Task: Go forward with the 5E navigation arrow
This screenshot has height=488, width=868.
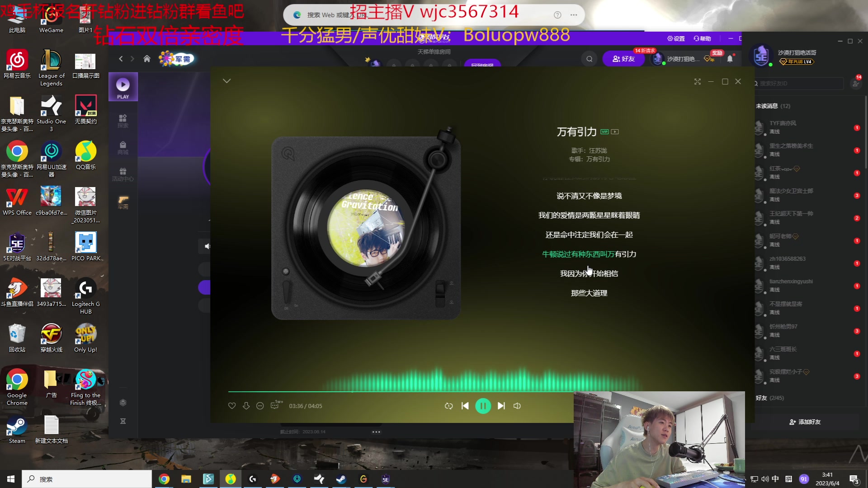Action: click(132, 59)
